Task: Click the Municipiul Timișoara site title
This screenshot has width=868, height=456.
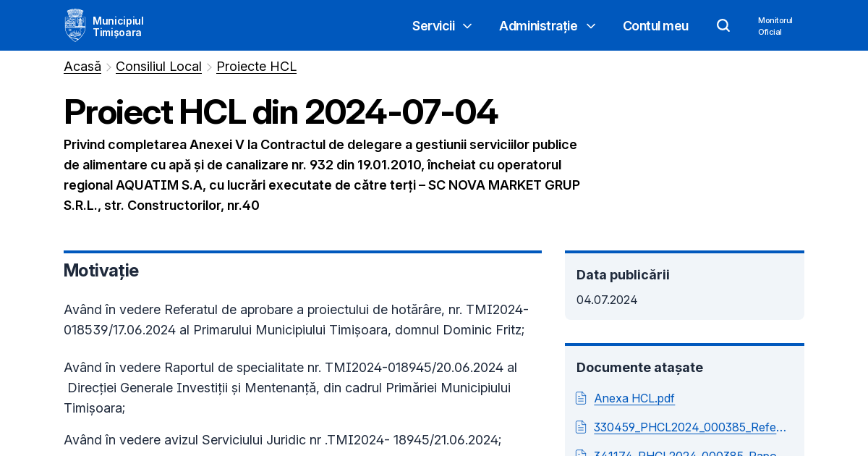Action: (x=119, y=25)
